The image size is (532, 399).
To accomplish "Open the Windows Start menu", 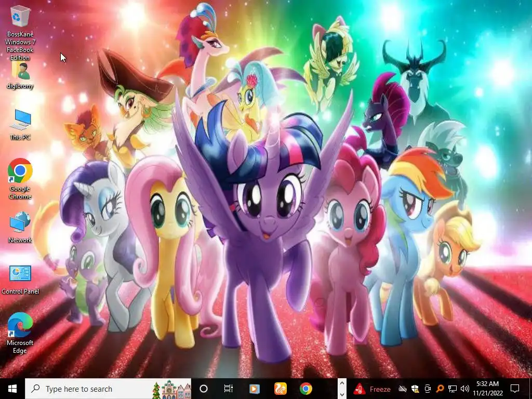I will [x=12, y=389].
